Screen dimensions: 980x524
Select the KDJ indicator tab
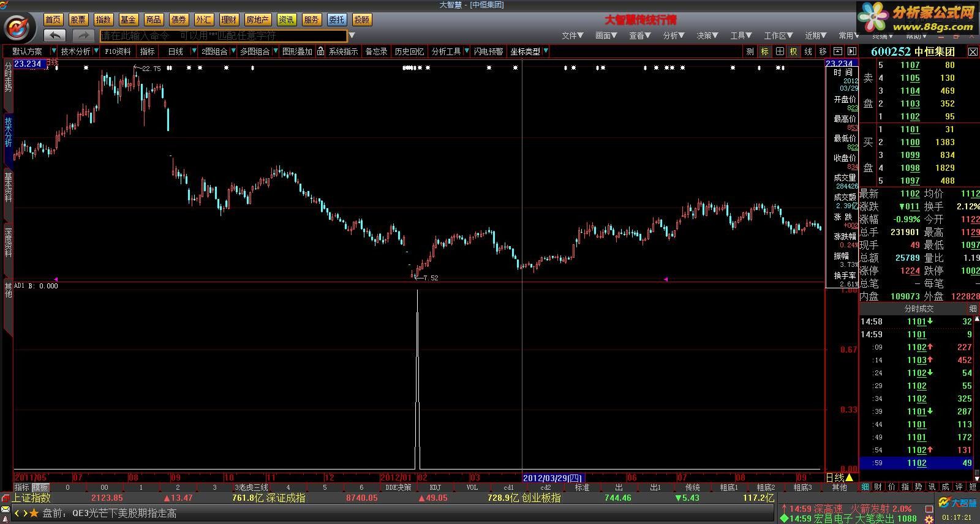[x=435, y=487]
